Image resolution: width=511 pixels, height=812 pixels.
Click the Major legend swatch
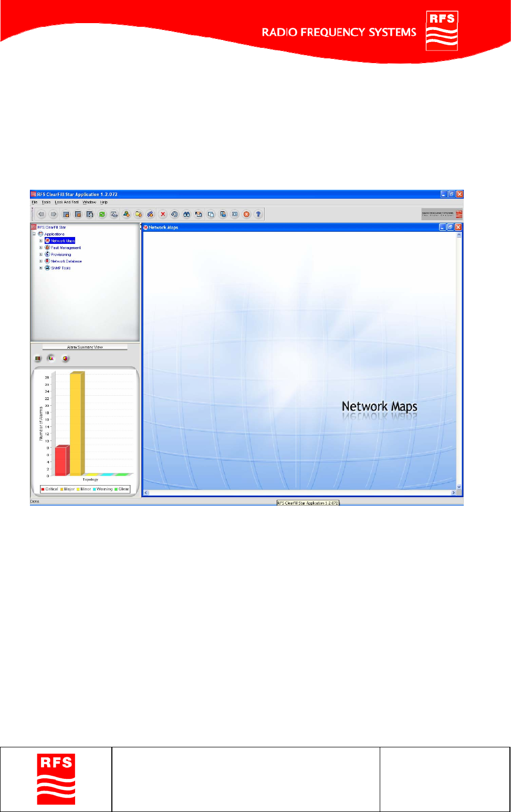(62, 489)
